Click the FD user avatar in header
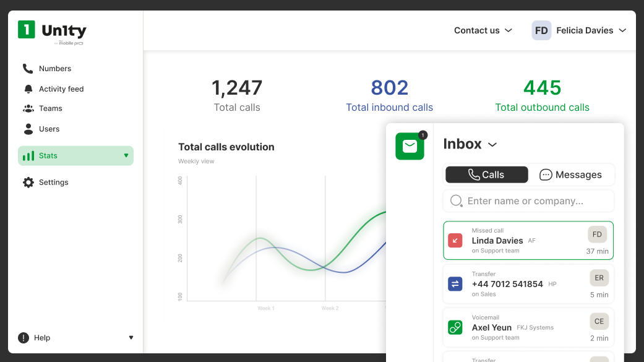 click(x=541, y=30)
